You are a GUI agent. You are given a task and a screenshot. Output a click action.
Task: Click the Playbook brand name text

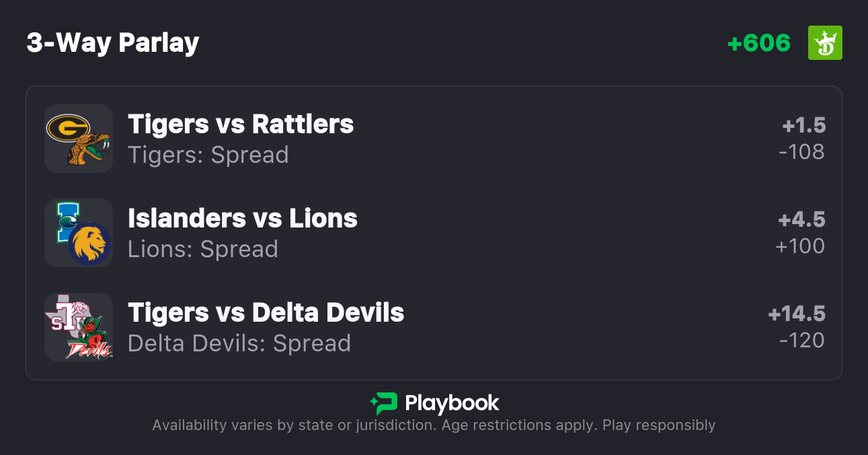point(452,403)
